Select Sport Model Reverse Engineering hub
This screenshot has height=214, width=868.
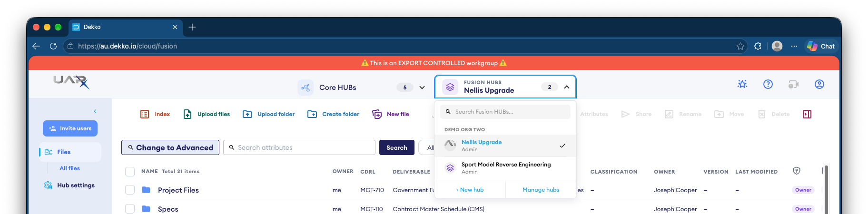[x=505, y=168]
